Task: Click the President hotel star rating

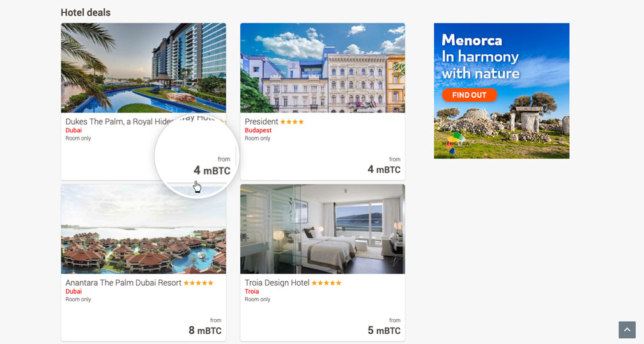Action: click(292, 121)
